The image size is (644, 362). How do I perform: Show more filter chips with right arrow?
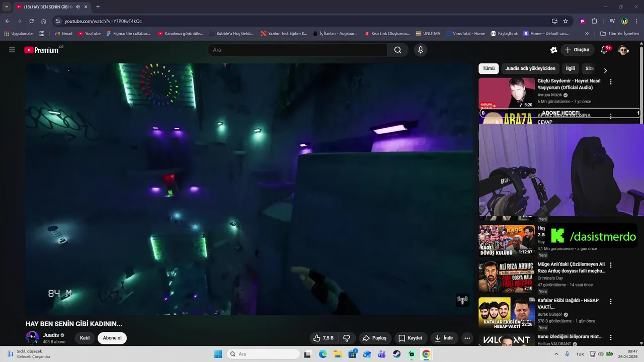coord(605,70)
